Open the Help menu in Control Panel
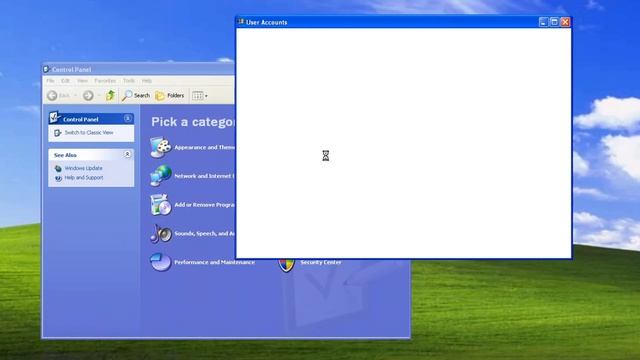Screen dimensions: 640x360 [x=147, y=81]
